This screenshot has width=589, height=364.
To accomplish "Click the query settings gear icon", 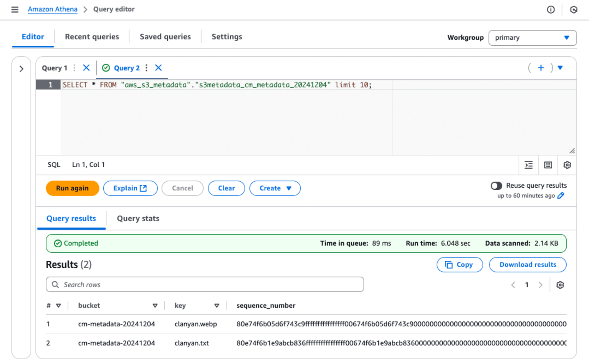I will pos(567,164).
